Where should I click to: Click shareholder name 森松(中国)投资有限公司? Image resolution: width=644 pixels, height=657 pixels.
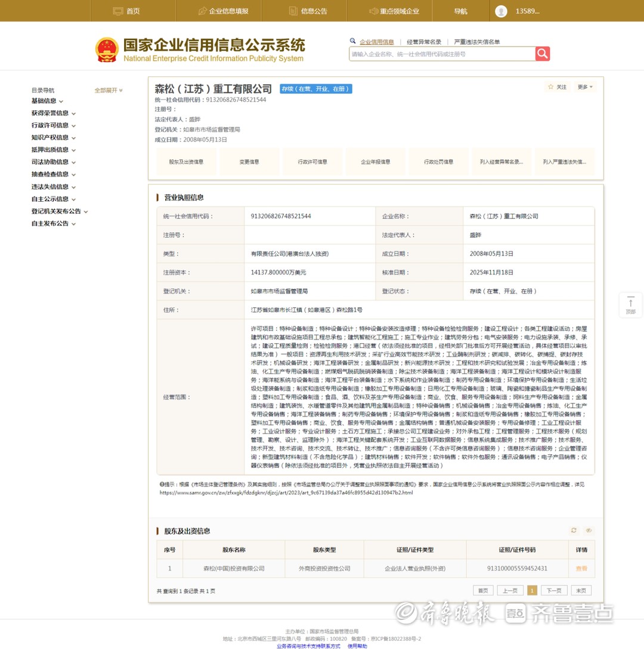click(234, 569)
